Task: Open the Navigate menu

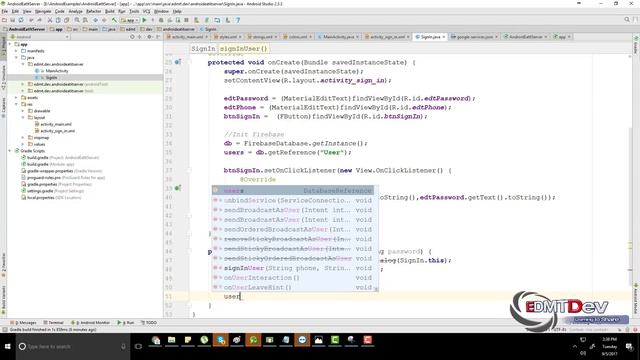Action: [43, 11]
